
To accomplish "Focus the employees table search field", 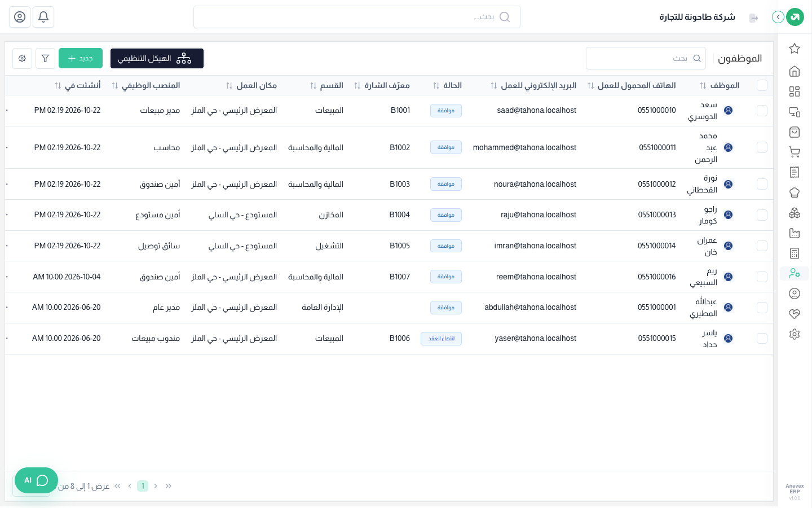I will (x=646, y=58).
